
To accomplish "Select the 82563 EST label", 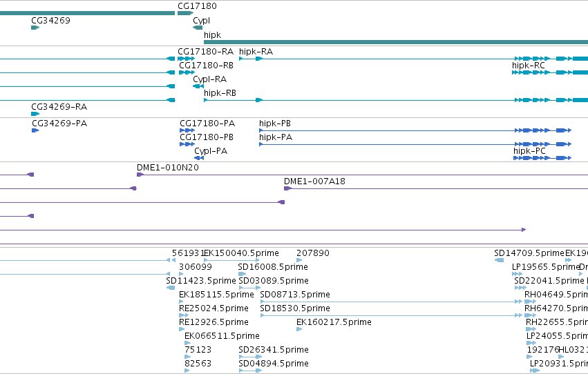I will [x=198, y=364].
